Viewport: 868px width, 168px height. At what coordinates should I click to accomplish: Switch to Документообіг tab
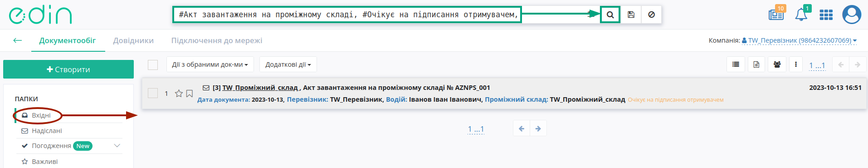coord(68,40)
